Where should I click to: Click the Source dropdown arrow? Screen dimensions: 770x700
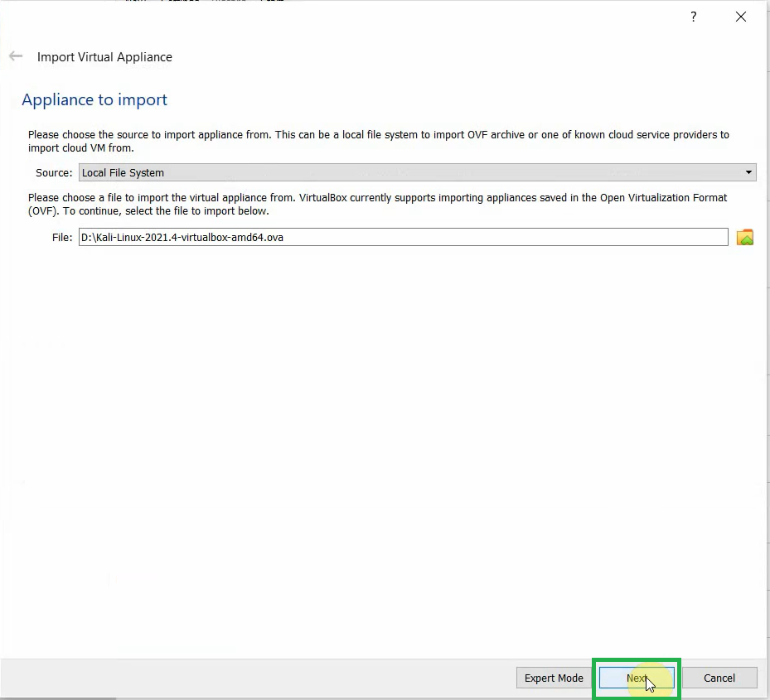pos(748,172)
